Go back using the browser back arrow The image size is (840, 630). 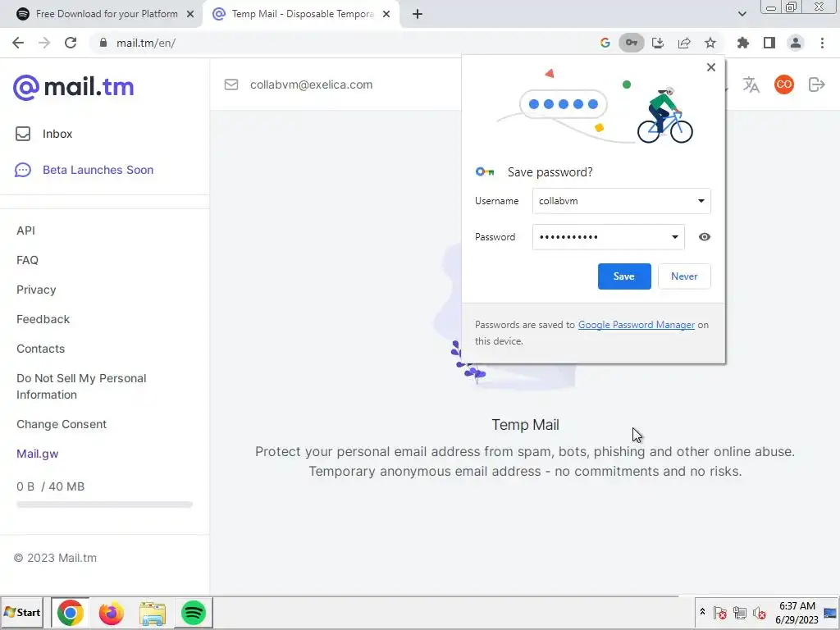pos(18,43)
